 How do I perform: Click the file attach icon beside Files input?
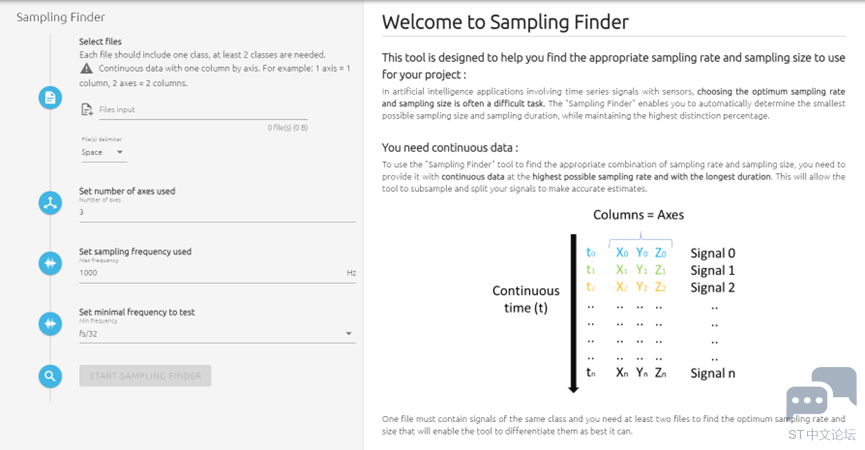[87, 110]
